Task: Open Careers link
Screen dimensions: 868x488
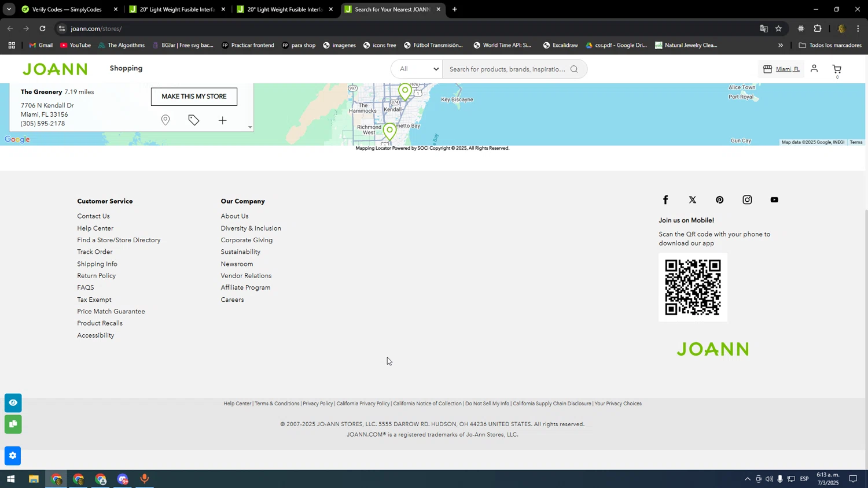Action: 232,300
